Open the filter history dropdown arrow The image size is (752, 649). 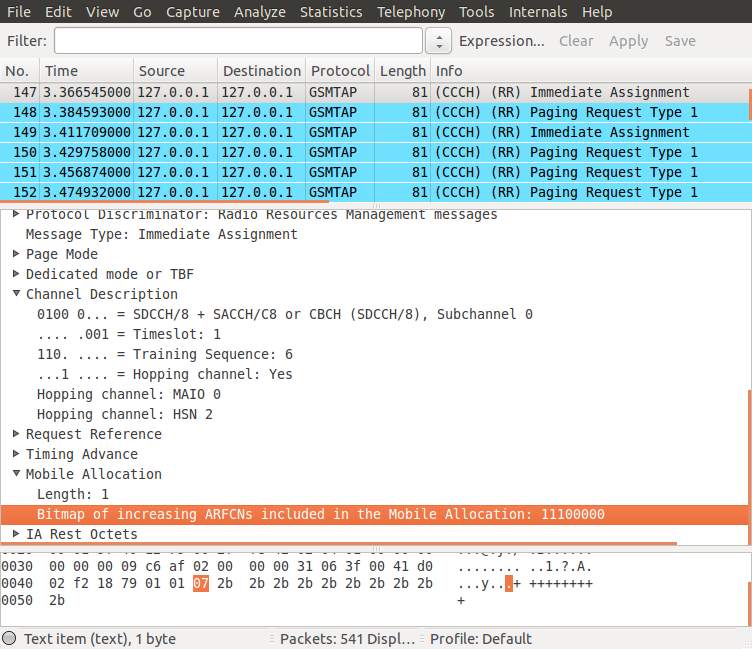[x=439, y=41]
